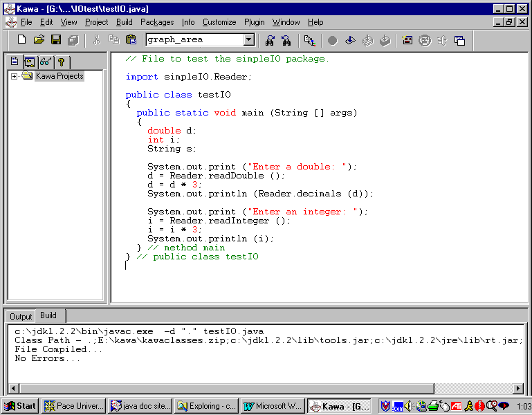Image resolution: width=532 pixels, height=415 pixels.
Task: Switch to java doc site taskbar window
Action: (x=140, y=406)
